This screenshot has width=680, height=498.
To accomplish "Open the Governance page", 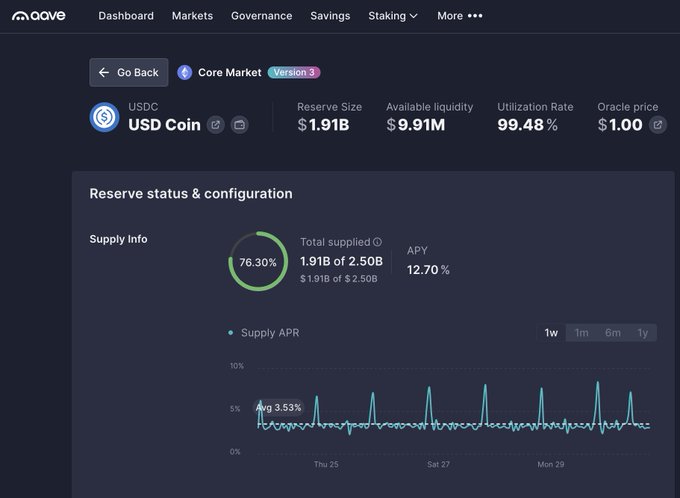I will [x=262, y=16].
